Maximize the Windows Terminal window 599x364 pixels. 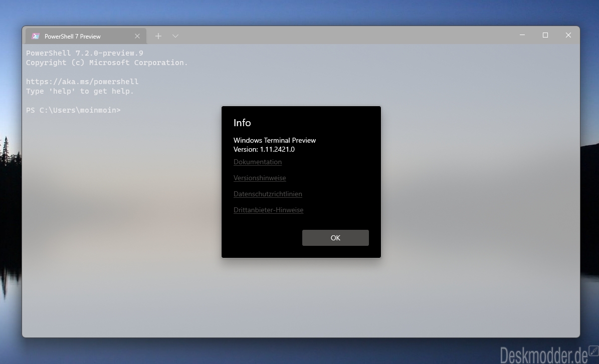point(545,35)
